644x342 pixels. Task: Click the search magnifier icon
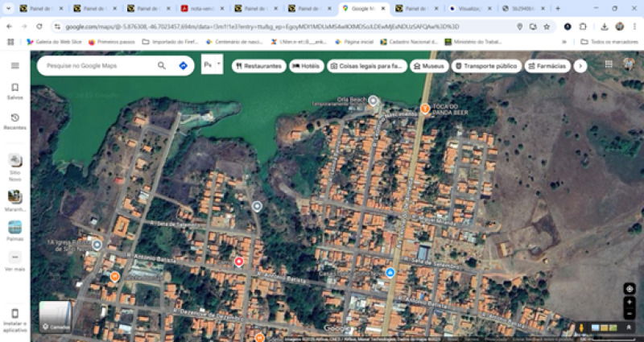click(x=162, y=66)
